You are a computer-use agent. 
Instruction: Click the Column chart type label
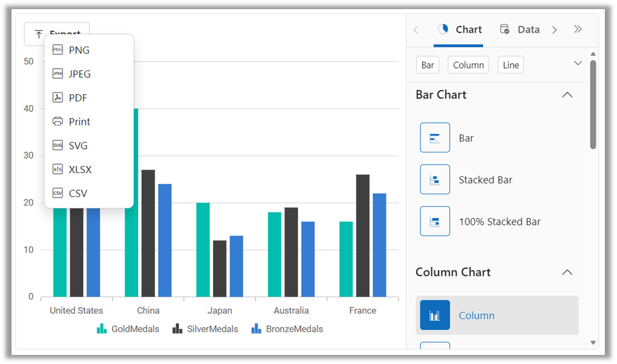coord(476,315)
